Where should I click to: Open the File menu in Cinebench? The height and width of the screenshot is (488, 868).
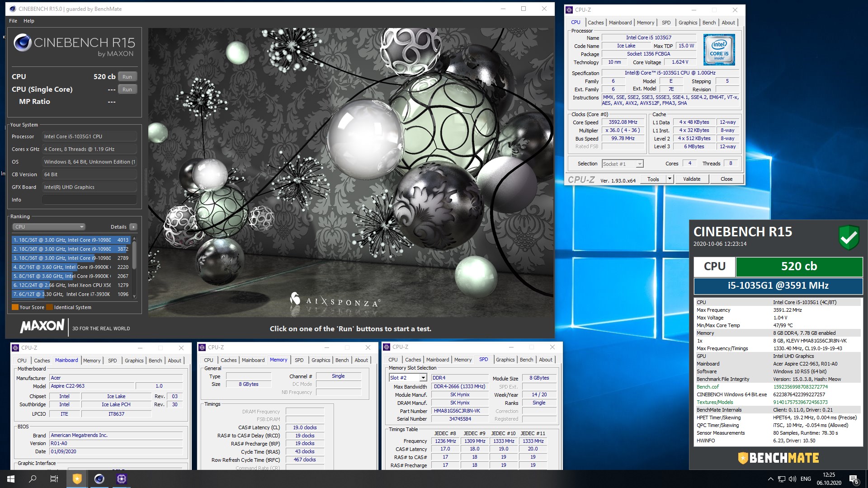(x=13, y=21)
